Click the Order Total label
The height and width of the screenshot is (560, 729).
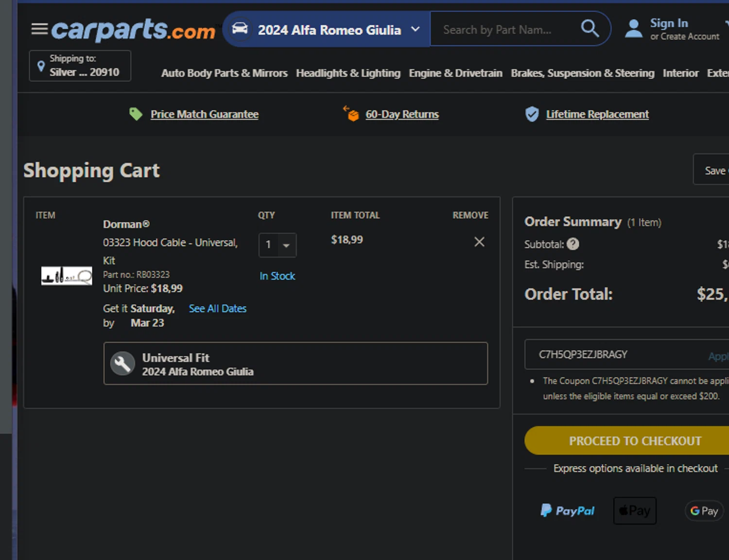(x=569, y=294)
